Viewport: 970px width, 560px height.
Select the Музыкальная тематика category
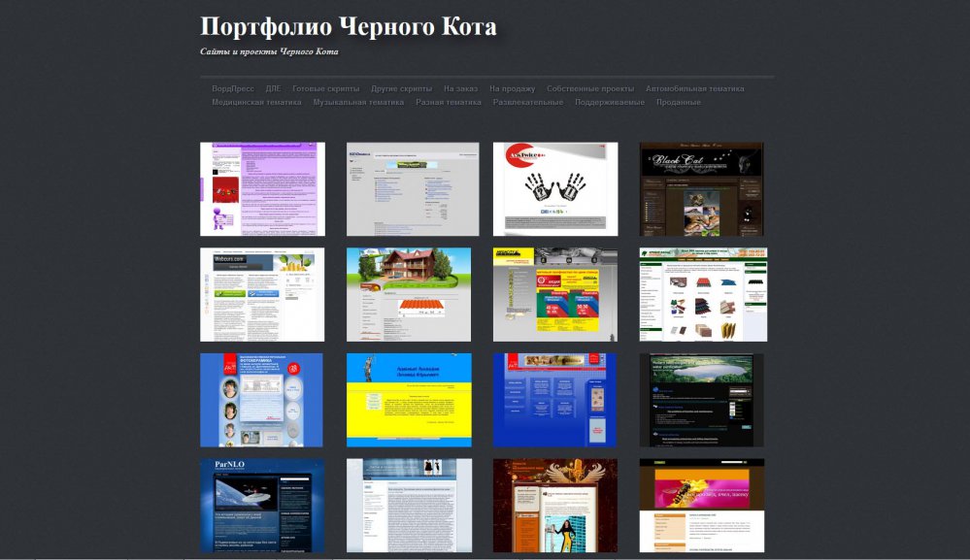pyautogui.click(x=358, y=103)
